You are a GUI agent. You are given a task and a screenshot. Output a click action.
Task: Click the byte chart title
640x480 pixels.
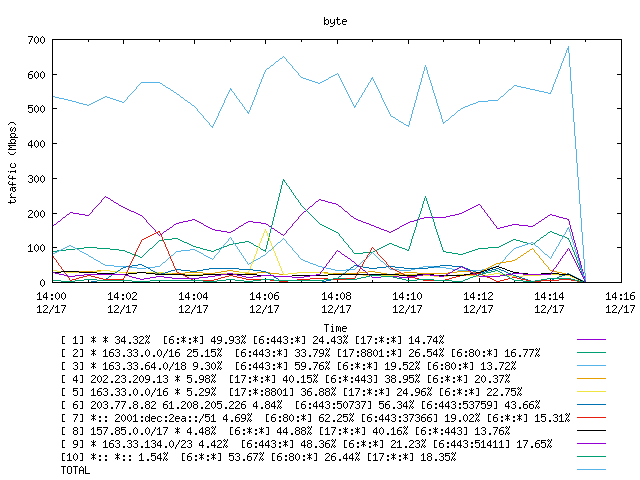pyautogui.click(x=335, y=21)
